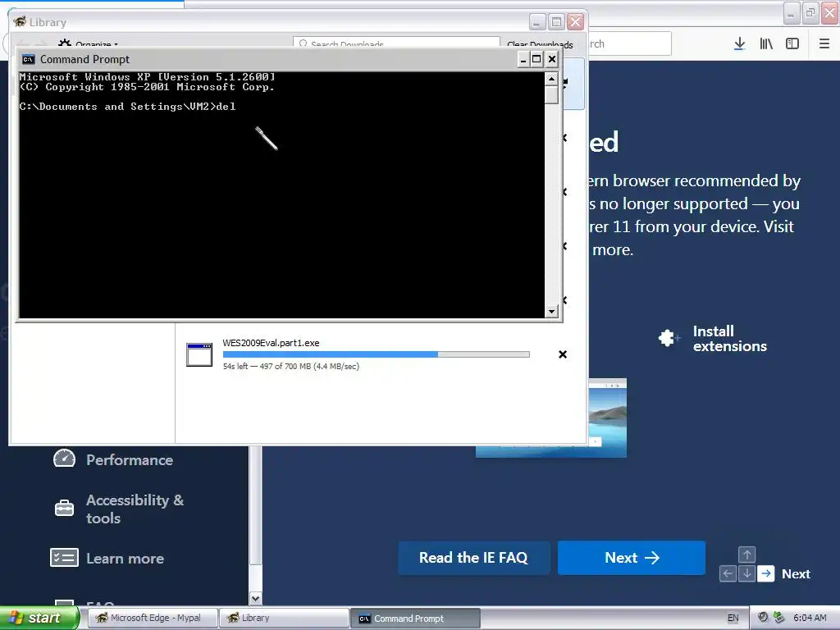Viewport: 840px width, 630px height.
Task: Open the Command Prompt title bar icon
Action: tap(28, 59)
